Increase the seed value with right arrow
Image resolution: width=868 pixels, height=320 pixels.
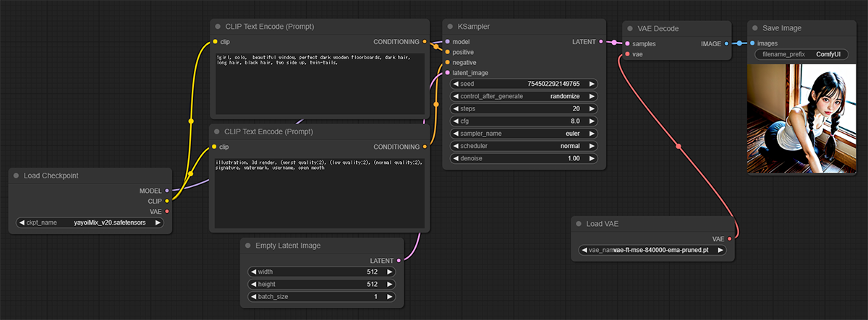tap(592, 84)
